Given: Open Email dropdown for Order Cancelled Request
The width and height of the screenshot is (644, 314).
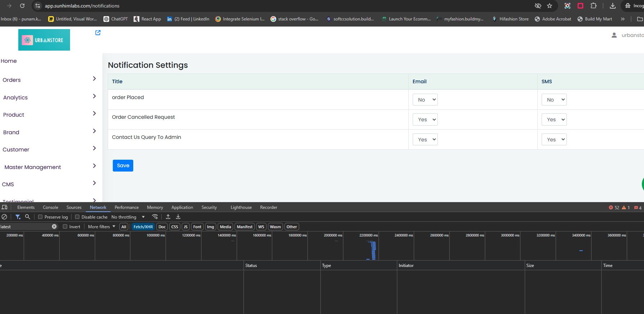Looking at the screenshot, I should point(425,119).
